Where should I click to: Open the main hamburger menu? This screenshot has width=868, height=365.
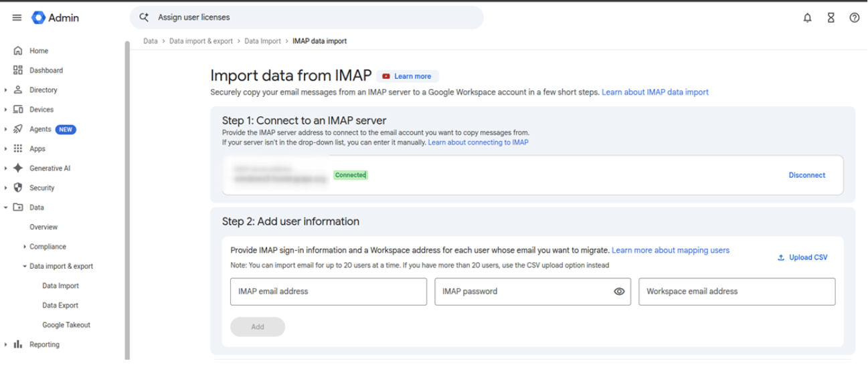(x=17, y=18)
